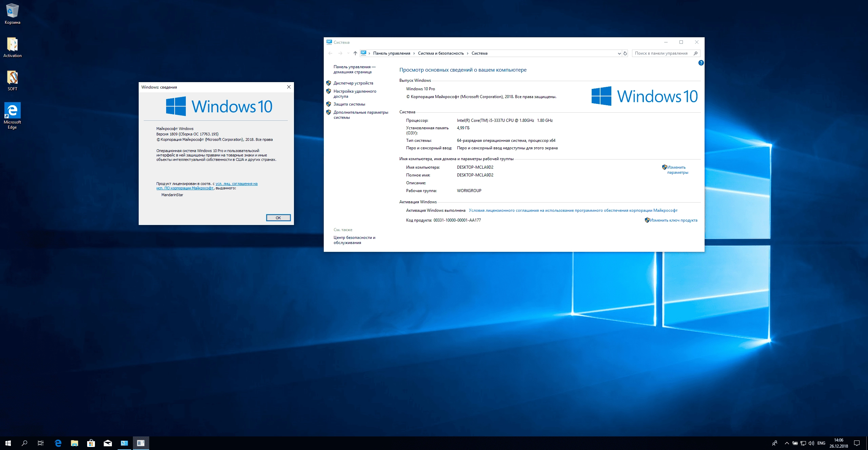Launch Microsoft Edge from desktop icon

(x=13, y=115)
